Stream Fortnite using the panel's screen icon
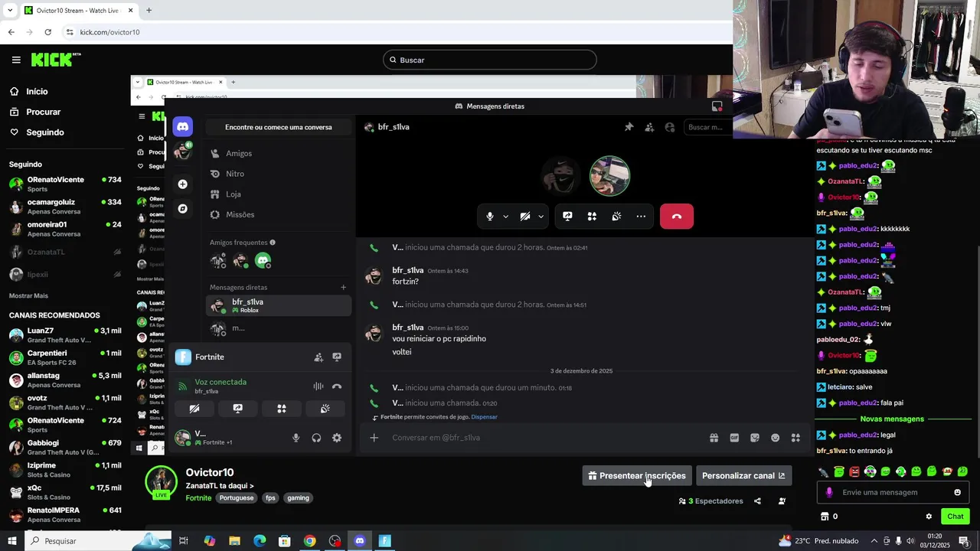The width and height of the screenshot is (980, 551). point(337,357)
